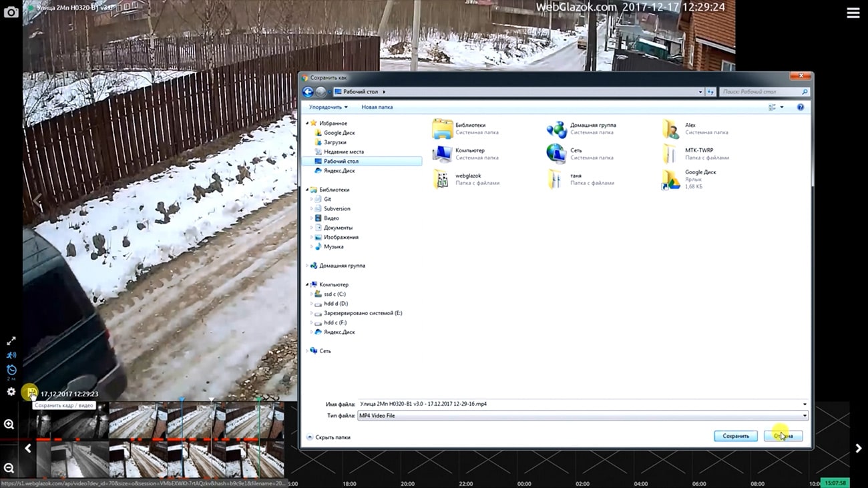868x488 pixels.
Task: Toggle the motion detection running-man icon
Action: click(x=11, y=355)
